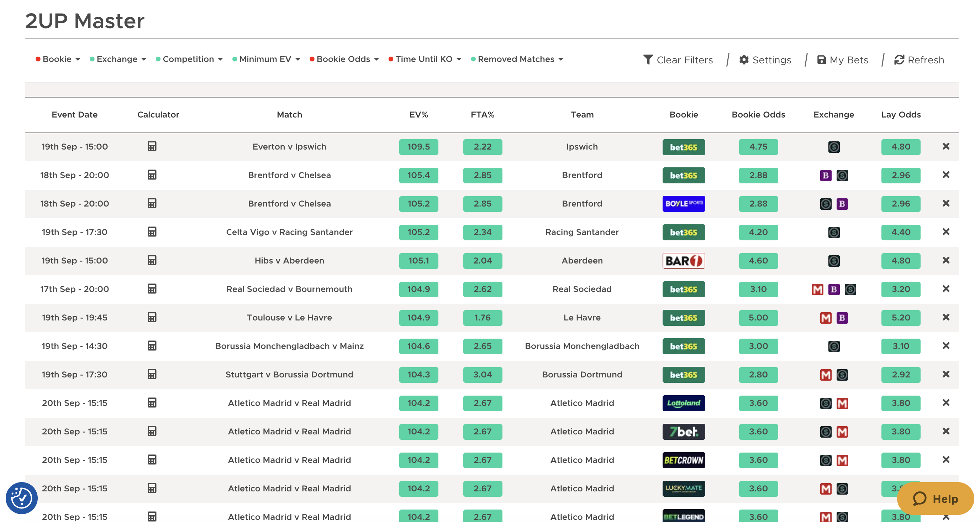Click Boyle Sports bookie logo
The image size is (980, 522).
pos(683,204)
